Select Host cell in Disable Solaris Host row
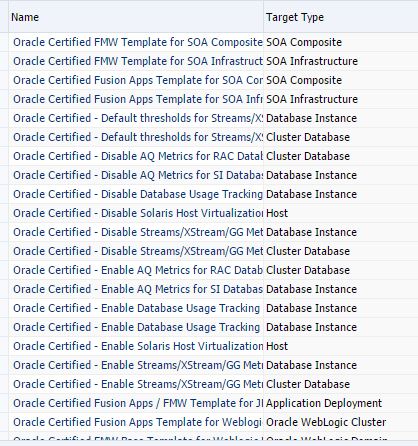418x446 pixels. 277,213
